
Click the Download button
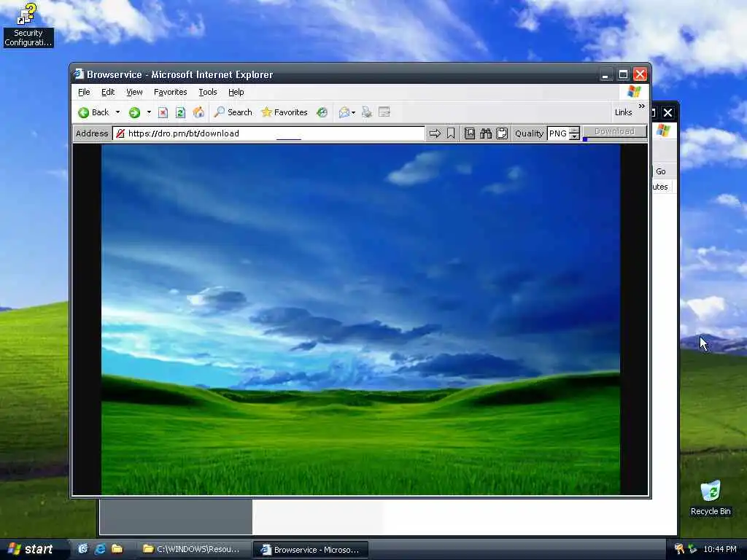(614, 131)
